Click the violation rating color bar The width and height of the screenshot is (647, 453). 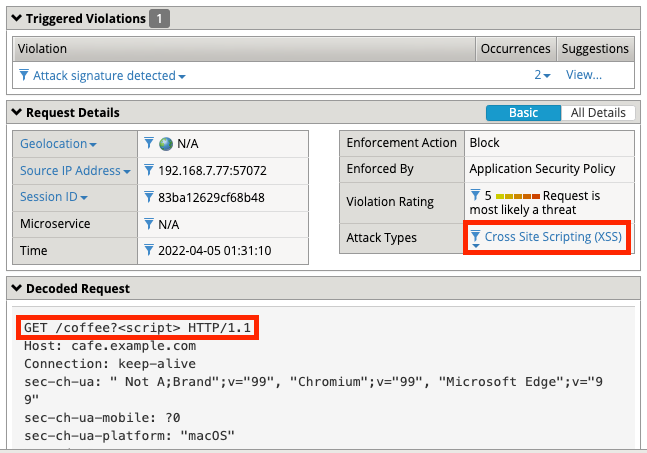(517, 196)
